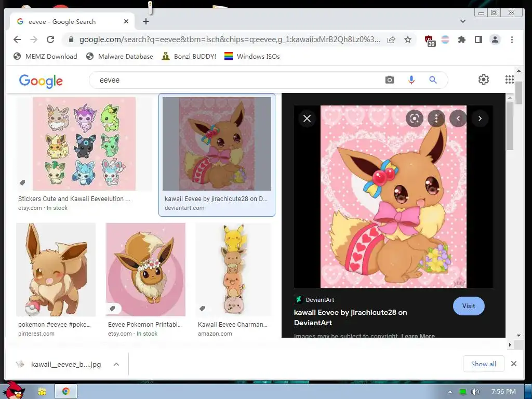
Task: Open the Chrome profile avatar
Action: (495, 39)
